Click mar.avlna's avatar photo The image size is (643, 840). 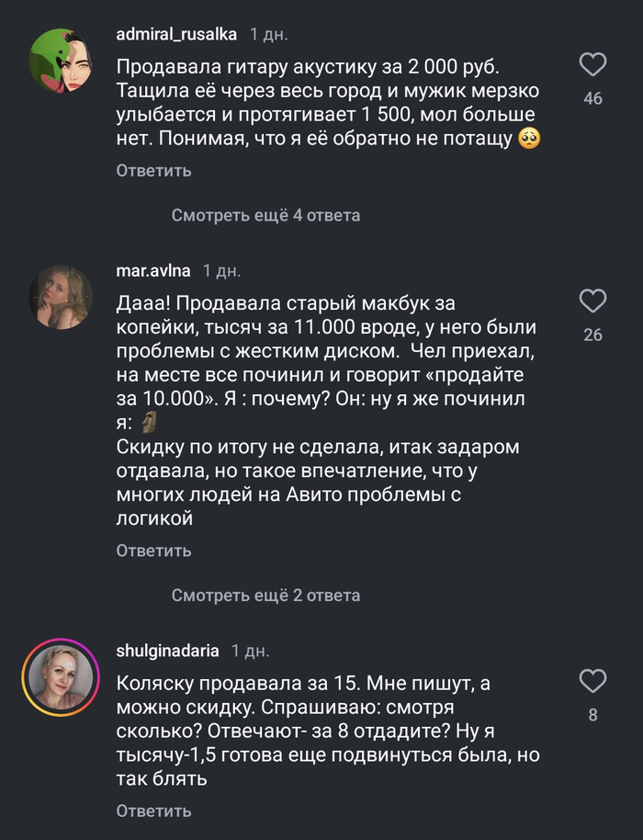pyautogui.click(x=60, y=297)
